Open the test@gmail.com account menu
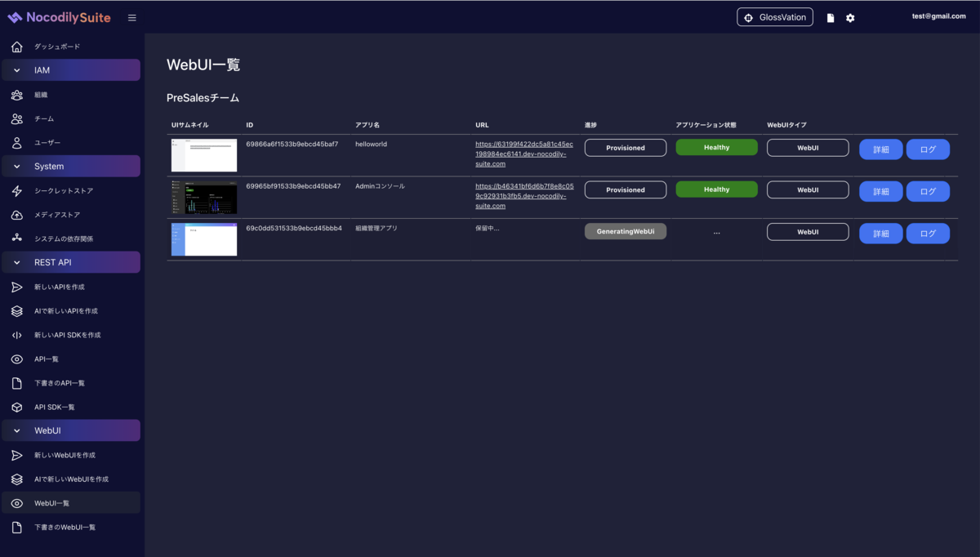The width and height of the screenshot is (980, 557). [938, 16]
